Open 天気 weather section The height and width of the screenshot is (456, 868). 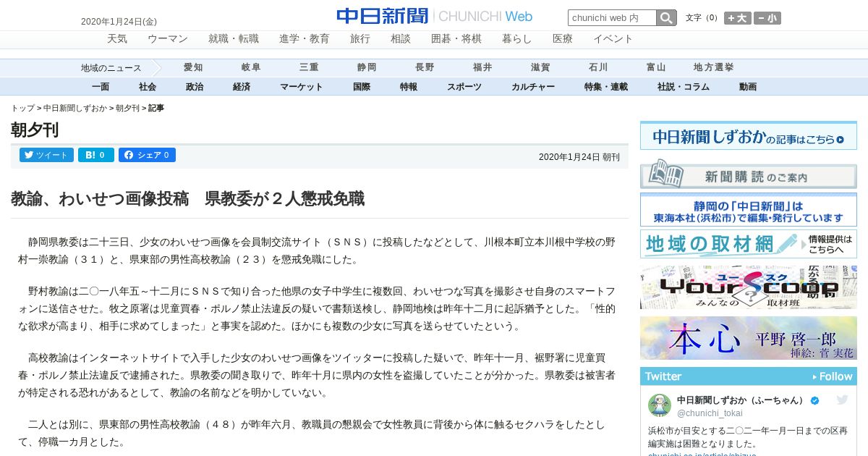pos(117,39)
